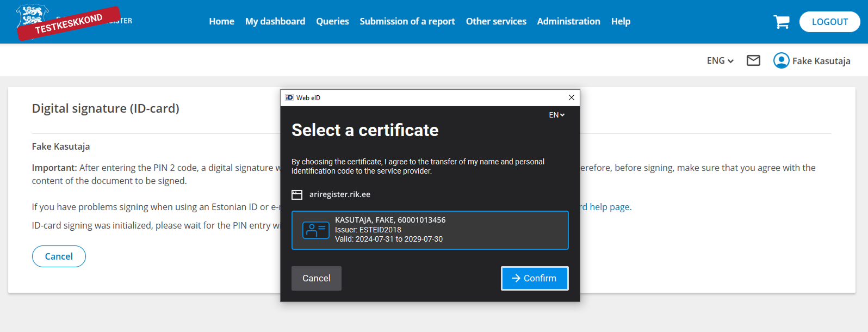
Task: Click the LOGOUT button
Action: 829,22
